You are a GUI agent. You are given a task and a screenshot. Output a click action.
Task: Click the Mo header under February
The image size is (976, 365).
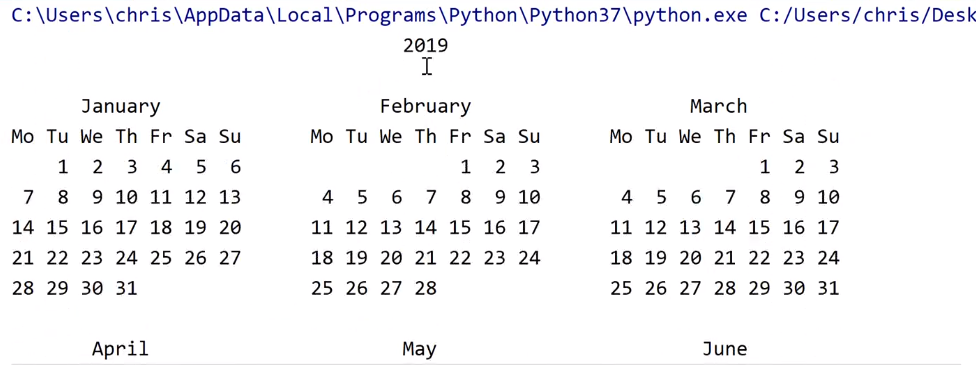(321, 137)
